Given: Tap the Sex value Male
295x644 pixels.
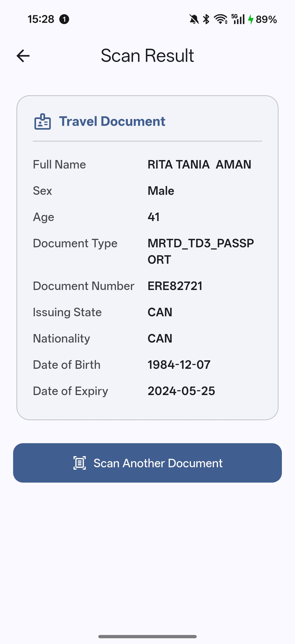Looking at the screenshot, I should pyautogui.click(x=161, y=191).
